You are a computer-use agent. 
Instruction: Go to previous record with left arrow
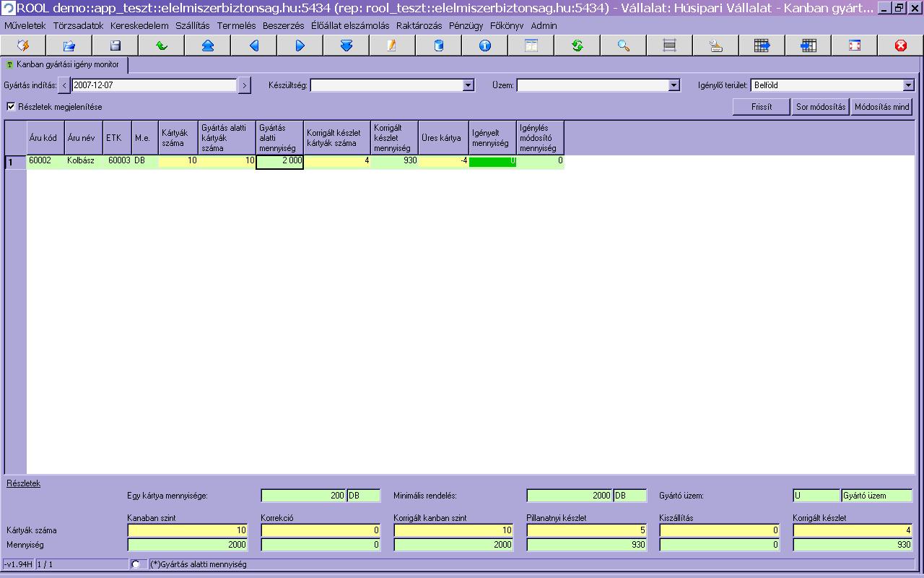(x=254, y=46)
